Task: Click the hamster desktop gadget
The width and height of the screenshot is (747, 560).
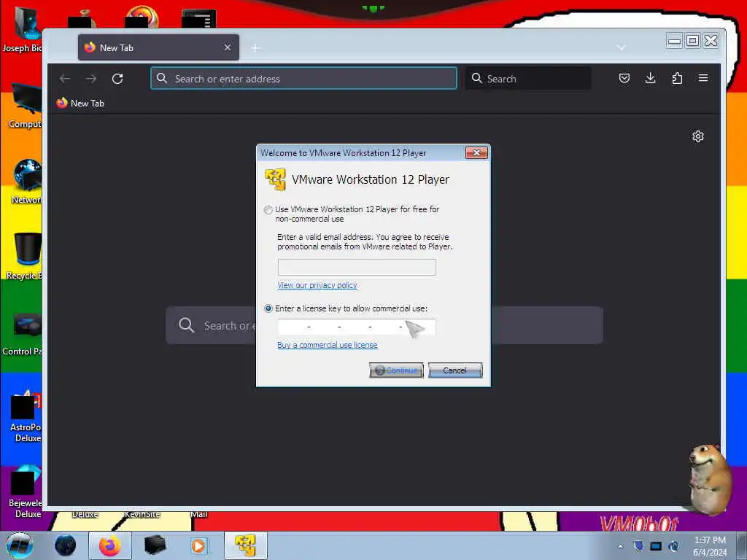Action: 709,479
